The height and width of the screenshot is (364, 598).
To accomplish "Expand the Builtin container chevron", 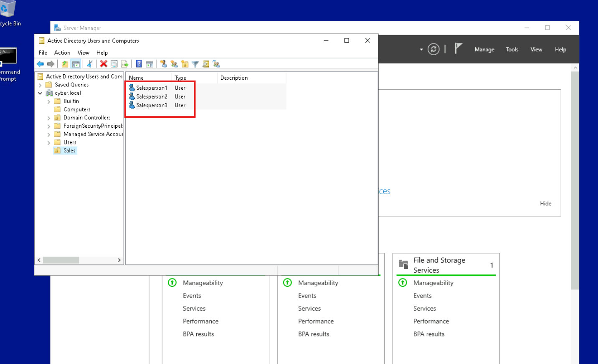I will [49, 101].
